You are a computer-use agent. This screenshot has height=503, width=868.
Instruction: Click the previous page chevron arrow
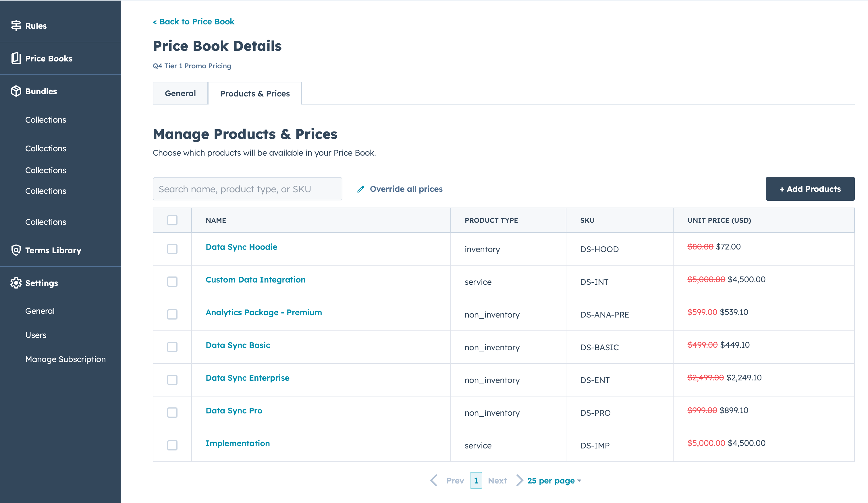click(x=434, y=480)
